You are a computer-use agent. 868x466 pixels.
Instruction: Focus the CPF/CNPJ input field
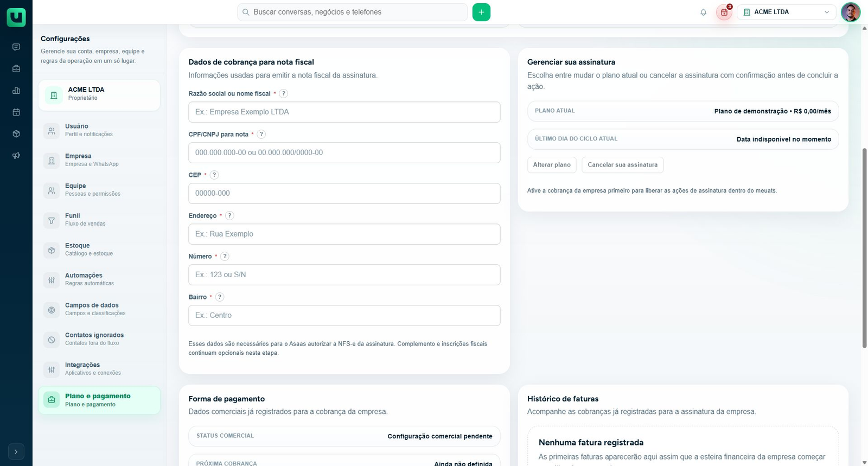tap(344, 152)
